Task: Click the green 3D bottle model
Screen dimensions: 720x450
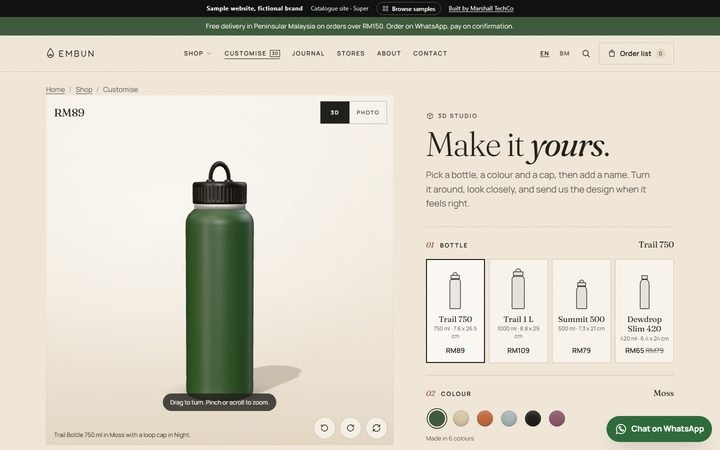Action: pyautogui.click(x=219, y=280)
